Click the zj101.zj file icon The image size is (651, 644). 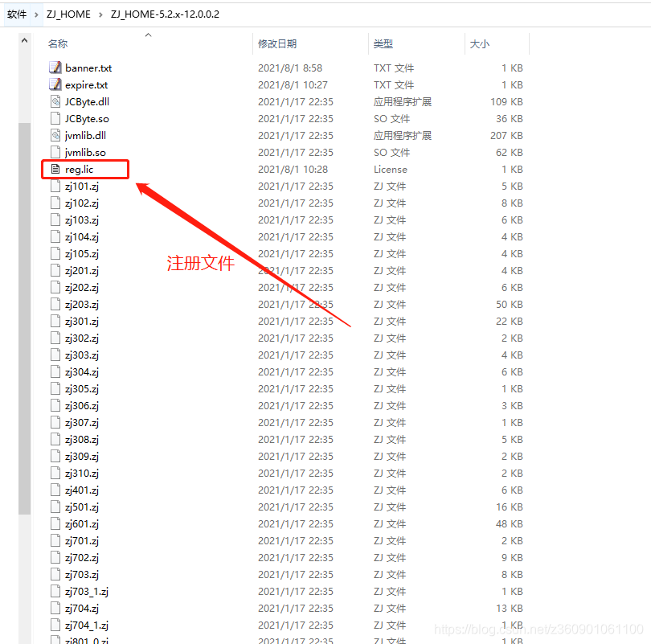click(x=55, y=186)
